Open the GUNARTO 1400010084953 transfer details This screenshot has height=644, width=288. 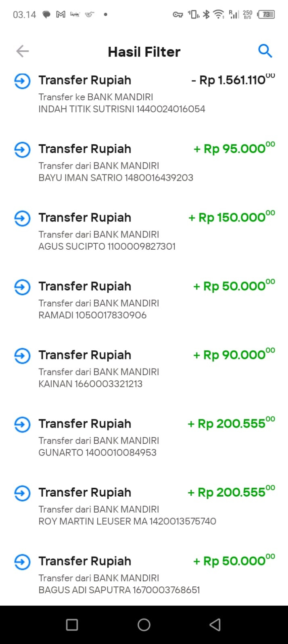(x=97, y=452)
